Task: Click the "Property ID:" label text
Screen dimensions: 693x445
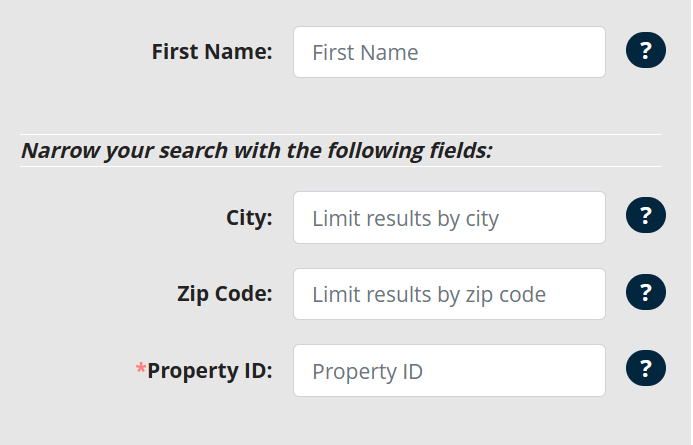Action: (210, 371)
